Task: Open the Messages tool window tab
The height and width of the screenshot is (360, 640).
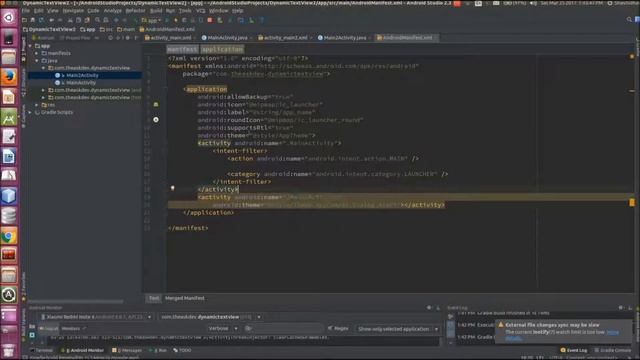Action: click(x=127, y=350)
